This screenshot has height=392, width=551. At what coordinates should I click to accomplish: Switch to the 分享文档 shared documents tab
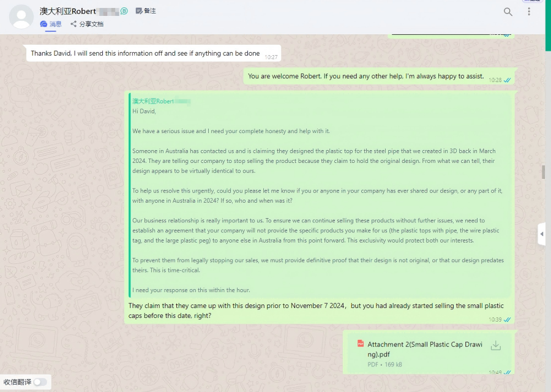pos(87,24)
